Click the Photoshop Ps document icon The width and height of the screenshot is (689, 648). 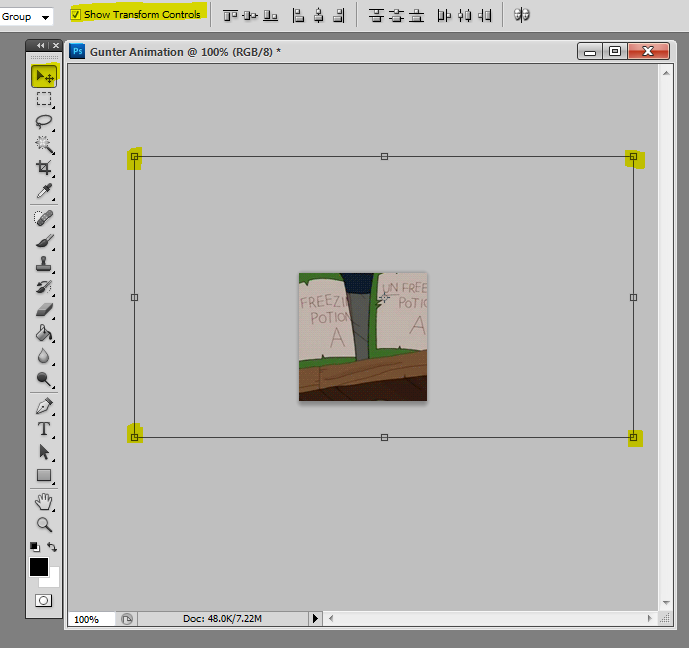coord(77,51)
